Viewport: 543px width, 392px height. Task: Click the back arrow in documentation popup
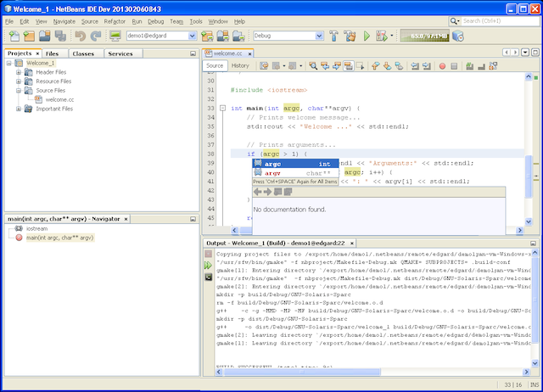(258, 192)
